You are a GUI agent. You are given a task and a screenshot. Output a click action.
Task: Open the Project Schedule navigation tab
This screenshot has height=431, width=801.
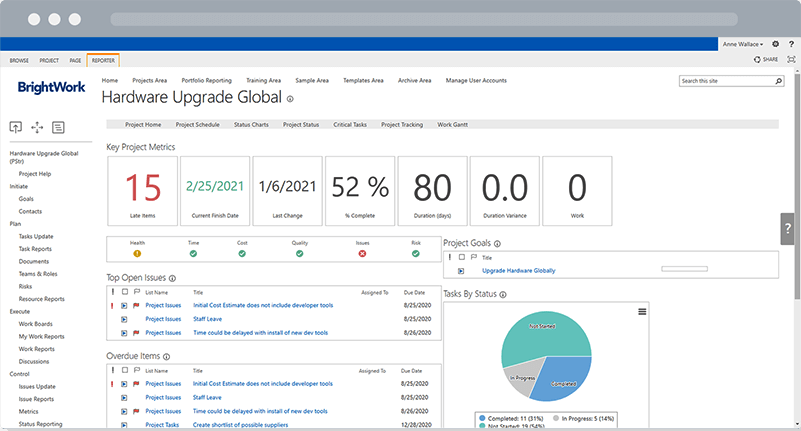(x=196, y=125)
